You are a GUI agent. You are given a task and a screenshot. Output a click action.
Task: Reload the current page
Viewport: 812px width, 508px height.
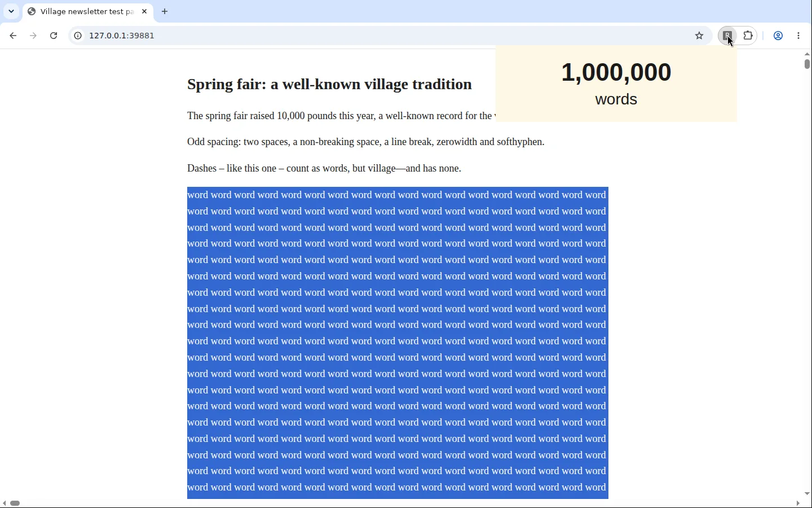[x=54, y=36]
